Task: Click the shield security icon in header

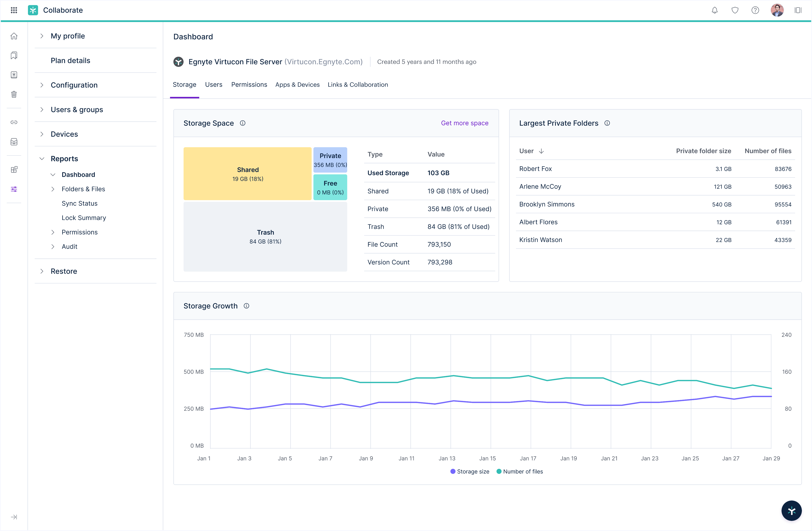Action: pyautogui.click(x=735, y=10)
